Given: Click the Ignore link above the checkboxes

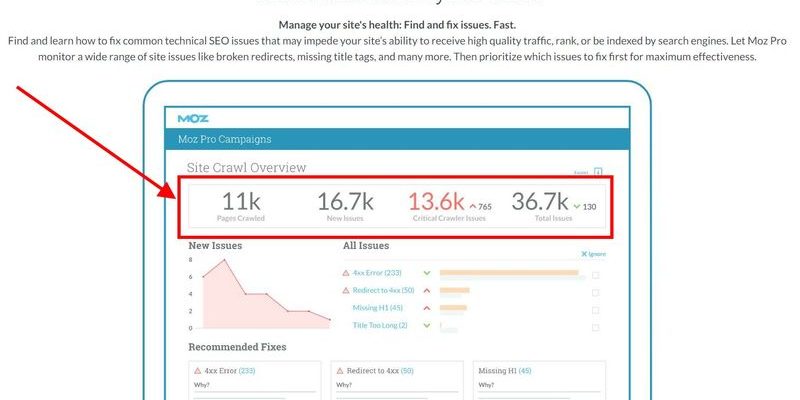Looking at the screenshot, I should [x=594, y=254].
